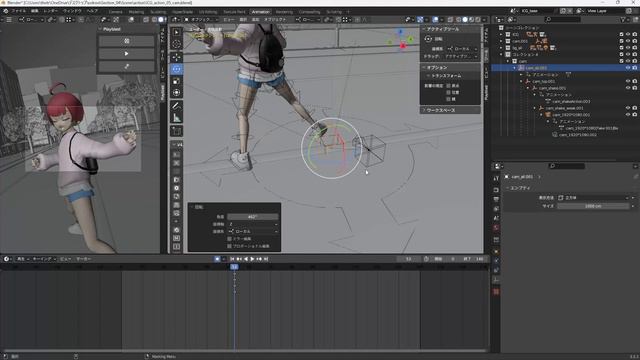Open the Help menu
Viewport: 640px width, 360px height.
92,11
